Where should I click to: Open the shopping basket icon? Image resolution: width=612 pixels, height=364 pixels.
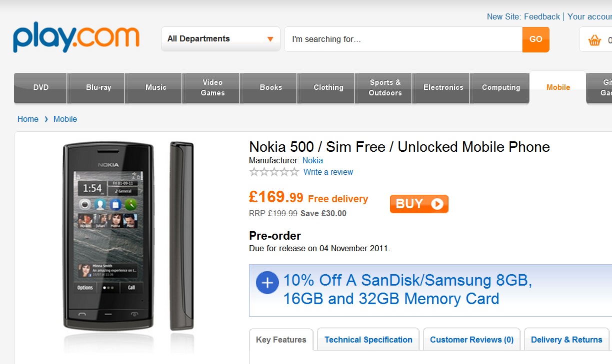(x=594, y=40)
